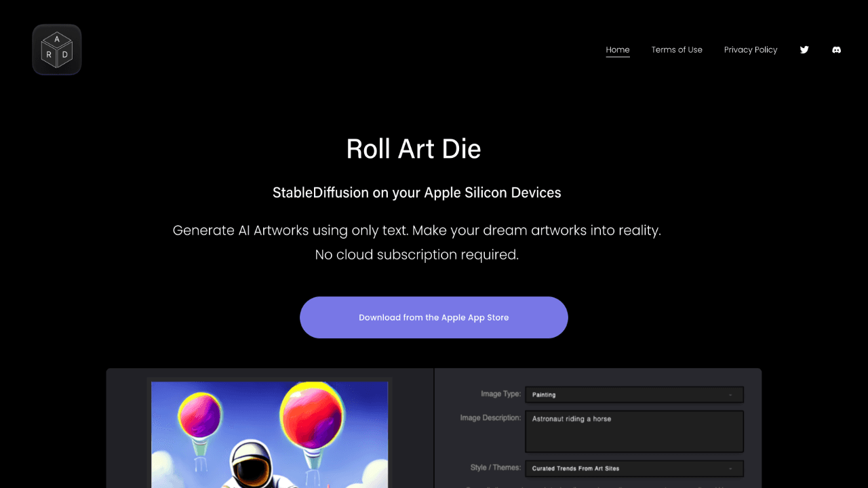
Task: Click Download from the Apple App Store
Action: pyautogui.click(x=433, y=317)
